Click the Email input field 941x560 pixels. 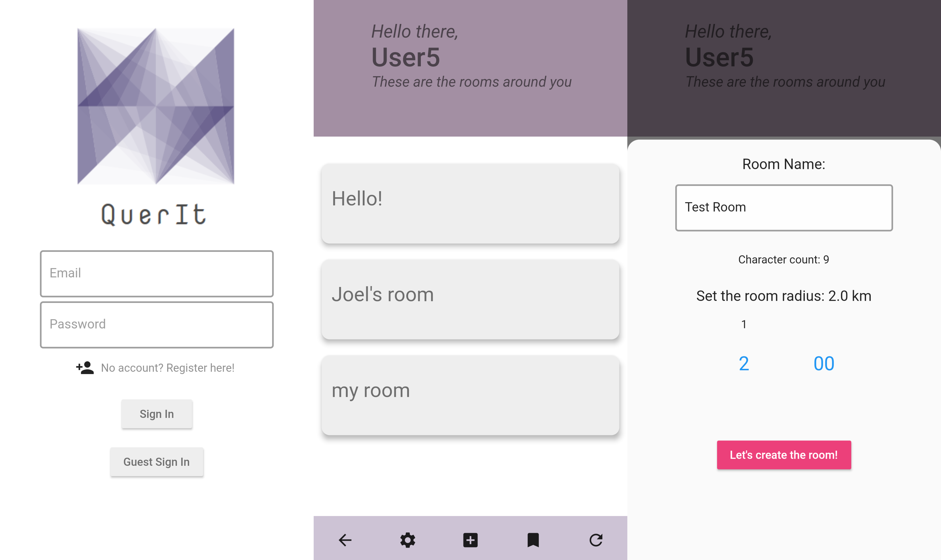[x=157, y=273]
